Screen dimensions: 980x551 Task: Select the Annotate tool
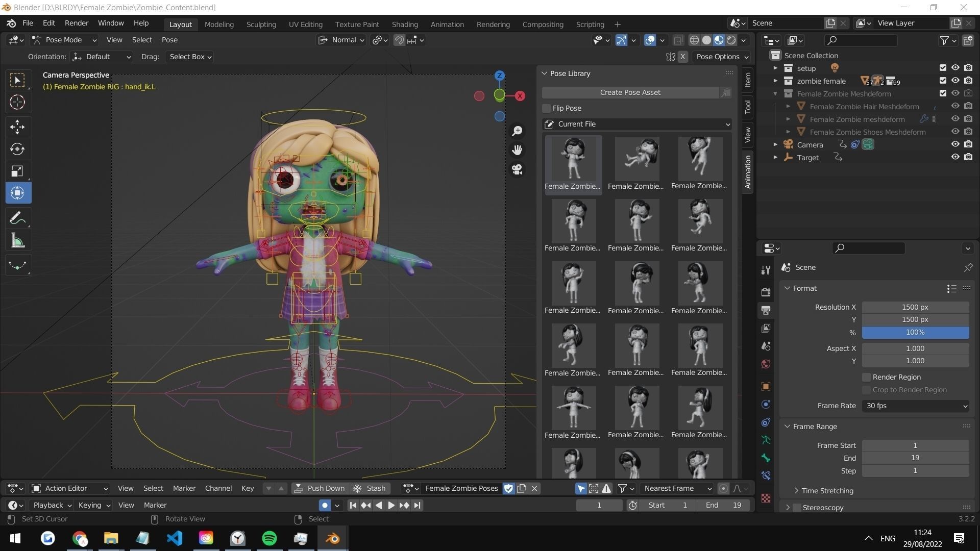click(17, 218)
